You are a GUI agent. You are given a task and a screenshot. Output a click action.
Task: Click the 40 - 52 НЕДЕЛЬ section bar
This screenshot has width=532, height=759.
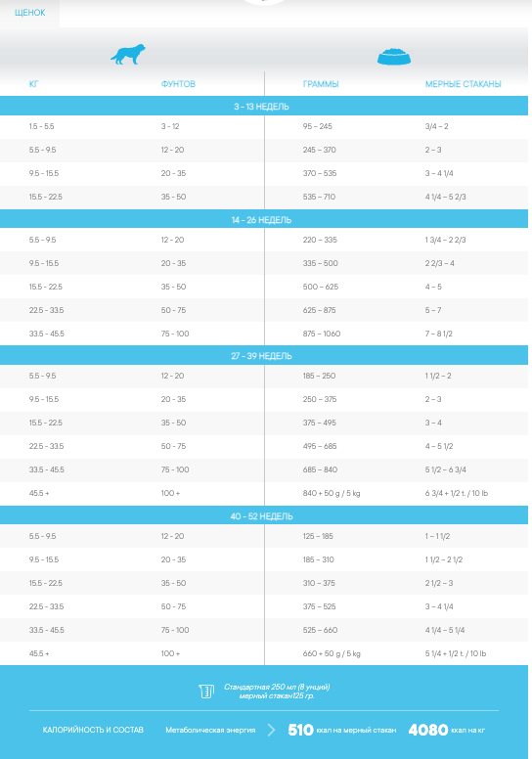264,515
